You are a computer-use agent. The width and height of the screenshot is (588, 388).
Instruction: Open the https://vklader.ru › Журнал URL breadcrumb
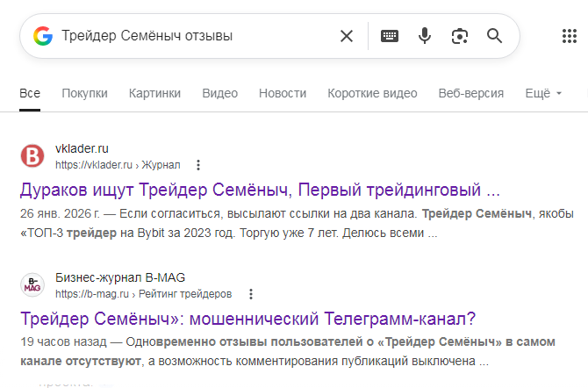pos(118,165)
